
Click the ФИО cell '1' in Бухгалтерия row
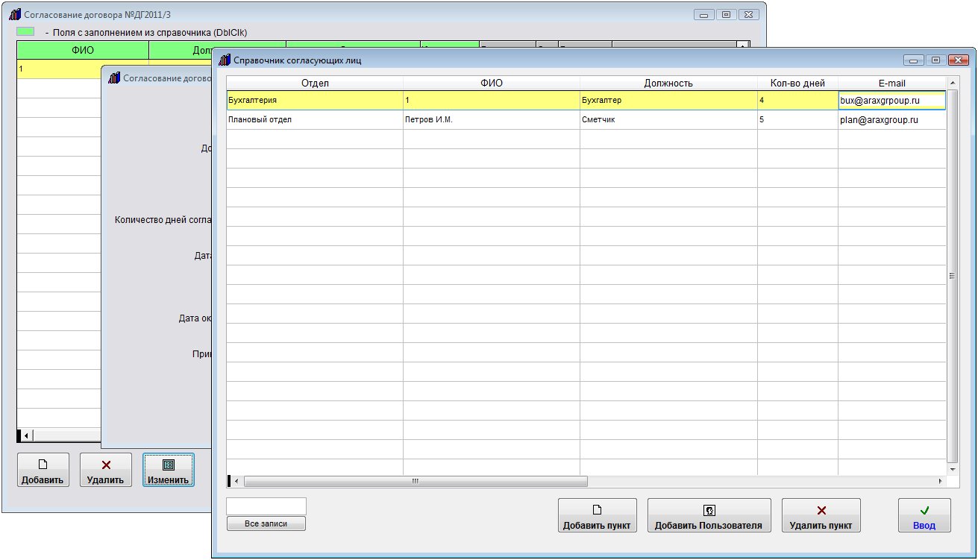pos(492,101)
